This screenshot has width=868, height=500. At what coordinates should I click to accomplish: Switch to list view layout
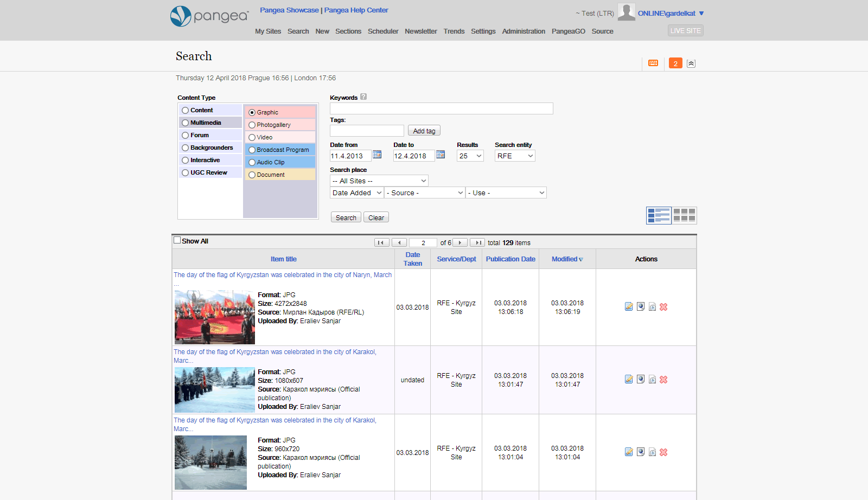[659, 215]
